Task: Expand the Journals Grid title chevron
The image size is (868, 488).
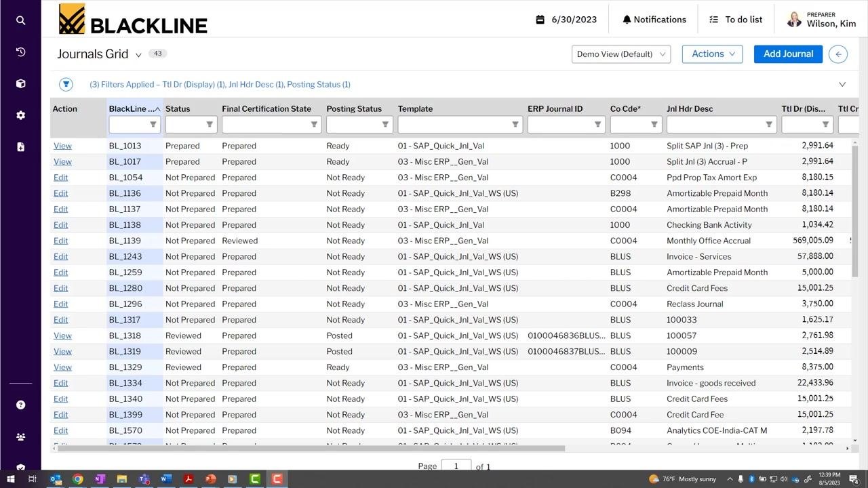Action: tap(138, 55)
